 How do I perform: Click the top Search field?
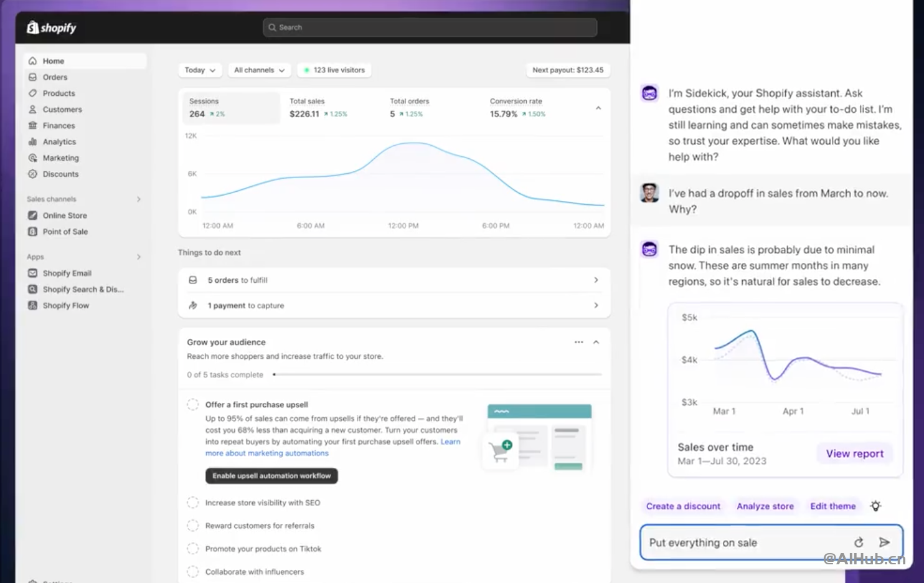(430, 27)
